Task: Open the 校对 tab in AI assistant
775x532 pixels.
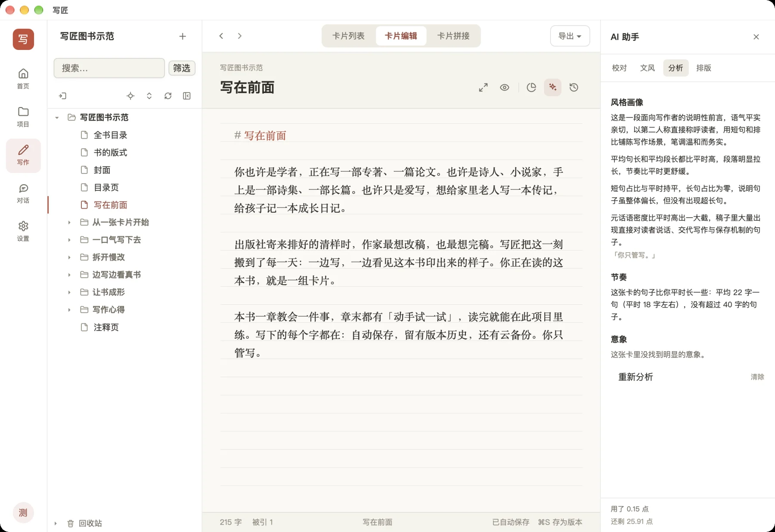Action: [619, 68]
